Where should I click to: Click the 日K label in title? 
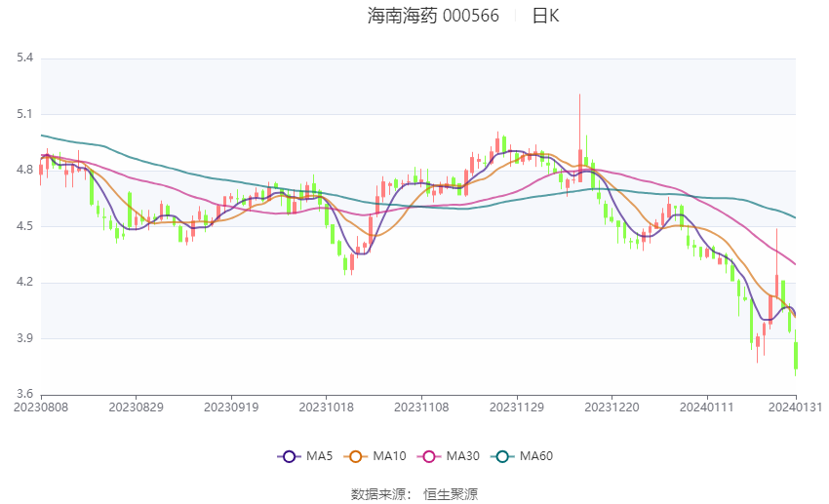[545, 16]
